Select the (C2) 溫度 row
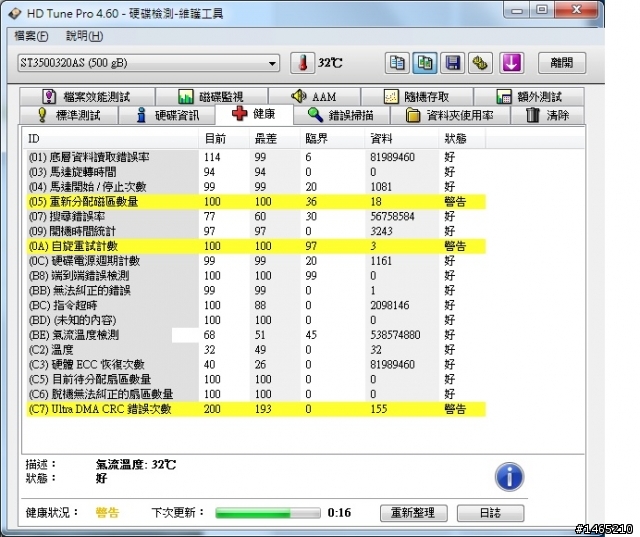 click(256, 350)
